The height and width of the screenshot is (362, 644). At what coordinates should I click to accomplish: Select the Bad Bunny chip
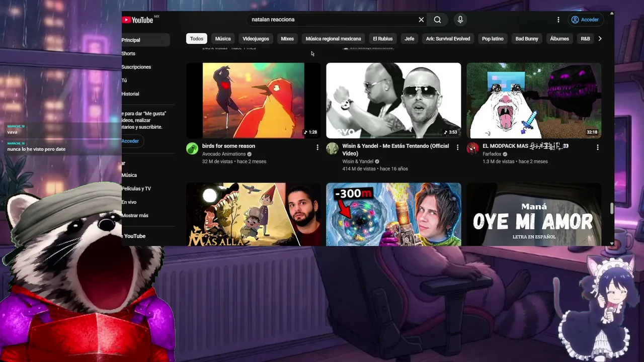click(x=527, y=39)
